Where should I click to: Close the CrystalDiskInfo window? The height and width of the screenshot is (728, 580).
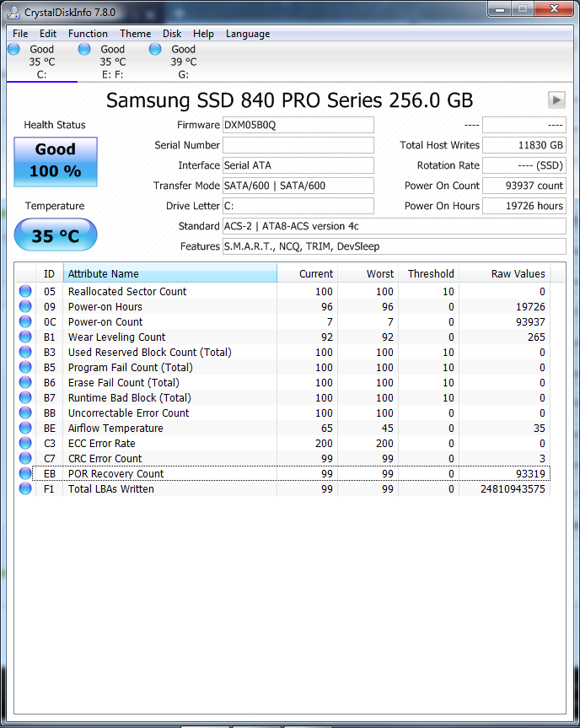[554, 8]
